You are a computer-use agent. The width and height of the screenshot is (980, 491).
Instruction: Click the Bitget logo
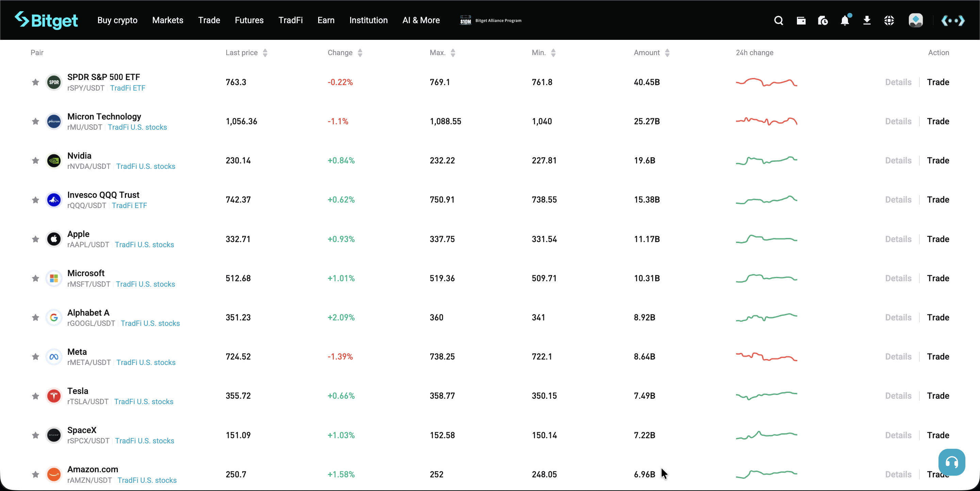[46, 20]
